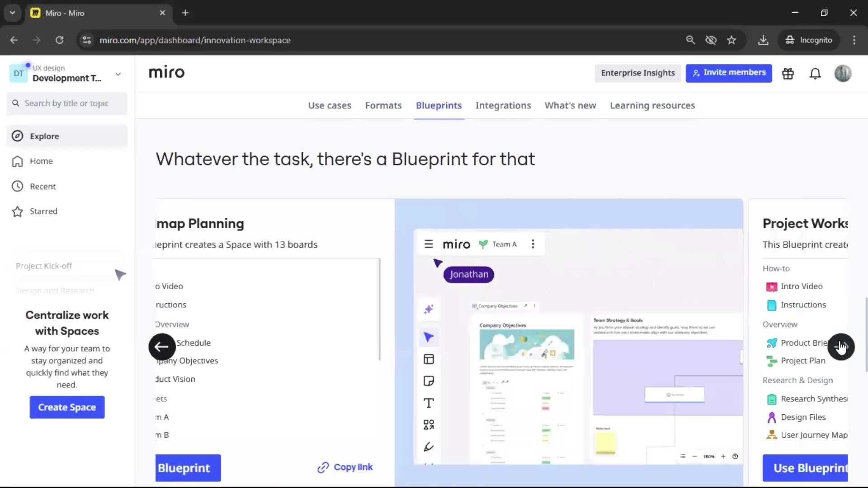
Task: Select the Blueprints tab
Action: pyautogui.click(x=439, y=105)
